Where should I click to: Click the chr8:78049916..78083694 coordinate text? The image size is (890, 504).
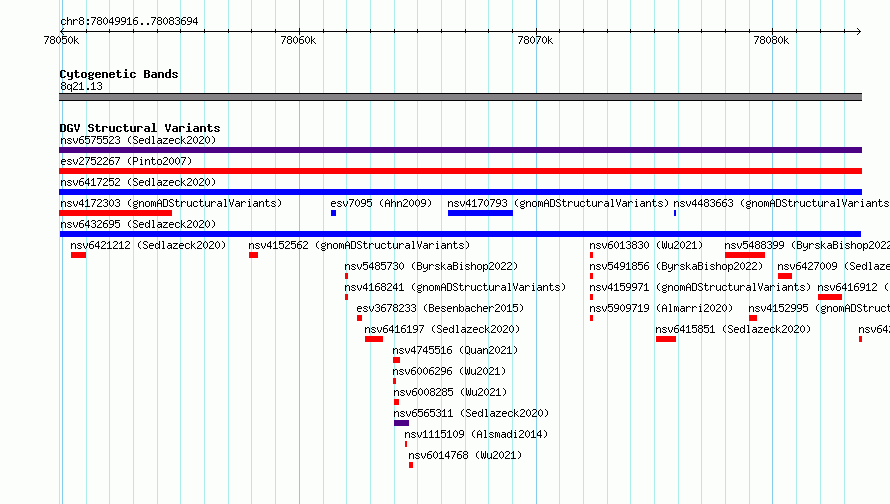[129, 21]
